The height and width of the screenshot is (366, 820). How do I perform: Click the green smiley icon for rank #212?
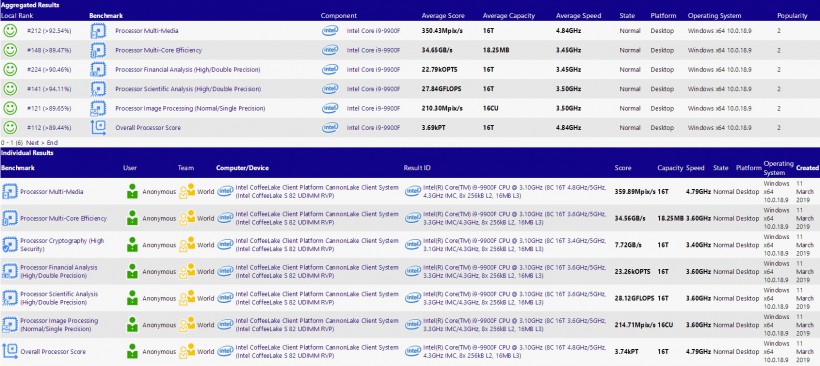coord(9,31)
